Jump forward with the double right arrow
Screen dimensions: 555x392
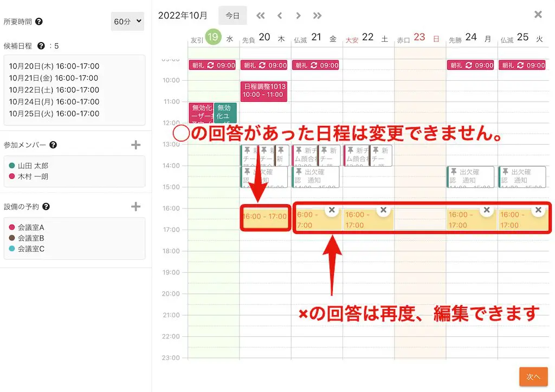(x=318, y=16)
